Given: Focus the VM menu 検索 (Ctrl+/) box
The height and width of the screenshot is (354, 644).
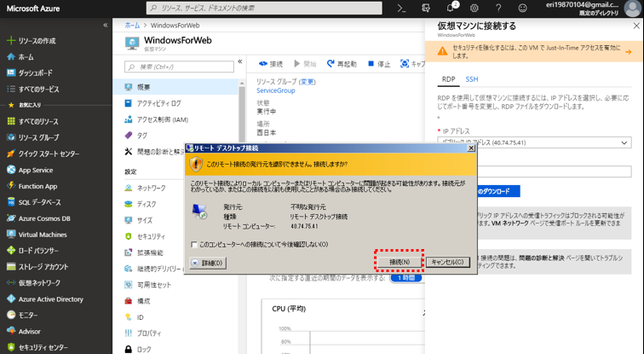Looking at the screenshot, I should [x=179, y=67].
